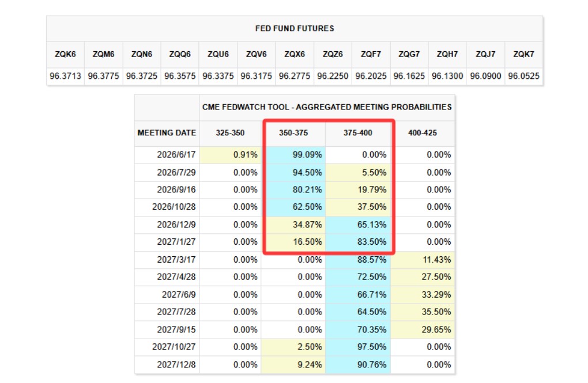Click the 88.57% probability cell

coord(358,260)
